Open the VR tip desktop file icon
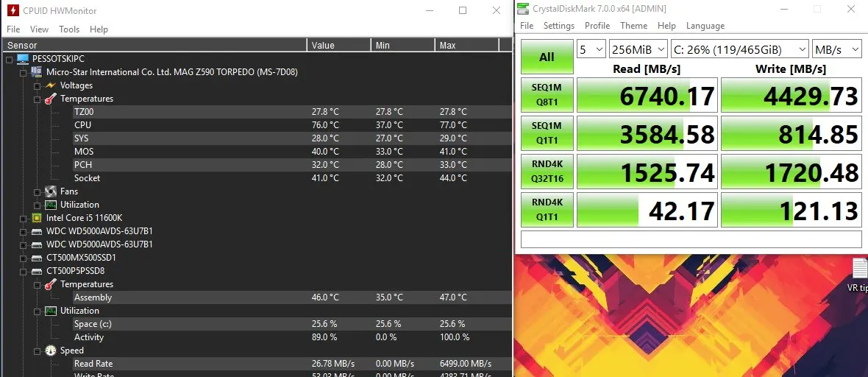This screenshot has width=868, height=377. 860,267
